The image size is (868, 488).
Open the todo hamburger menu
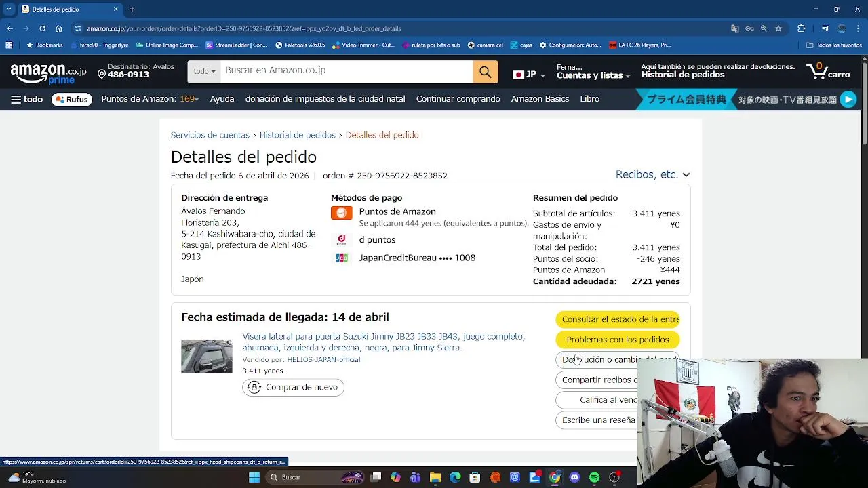[26, 99]
